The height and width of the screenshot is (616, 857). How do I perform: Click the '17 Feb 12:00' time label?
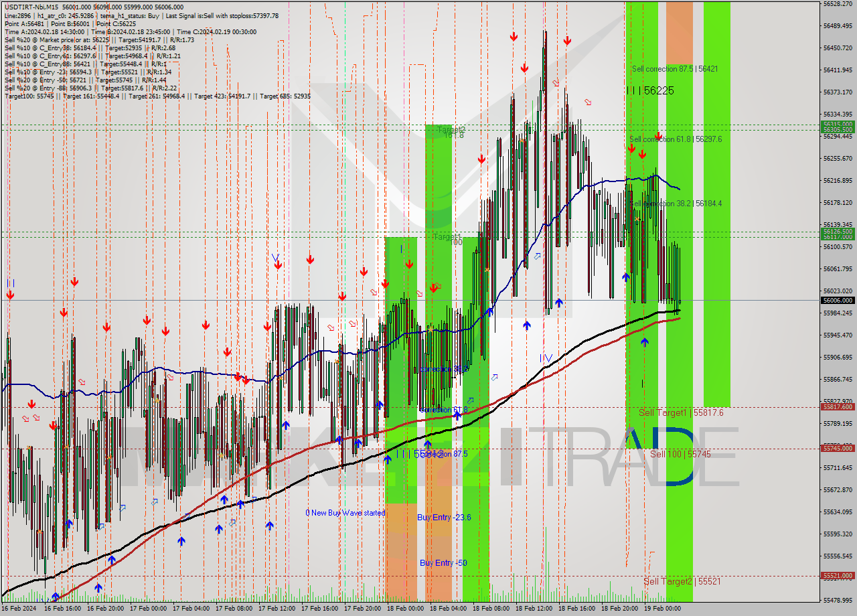point(277,609)
